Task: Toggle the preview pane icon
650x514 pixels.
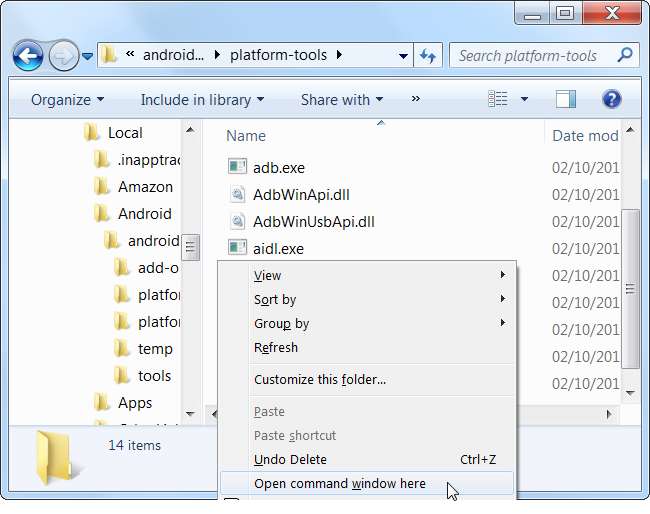Action: click(566, 99)
